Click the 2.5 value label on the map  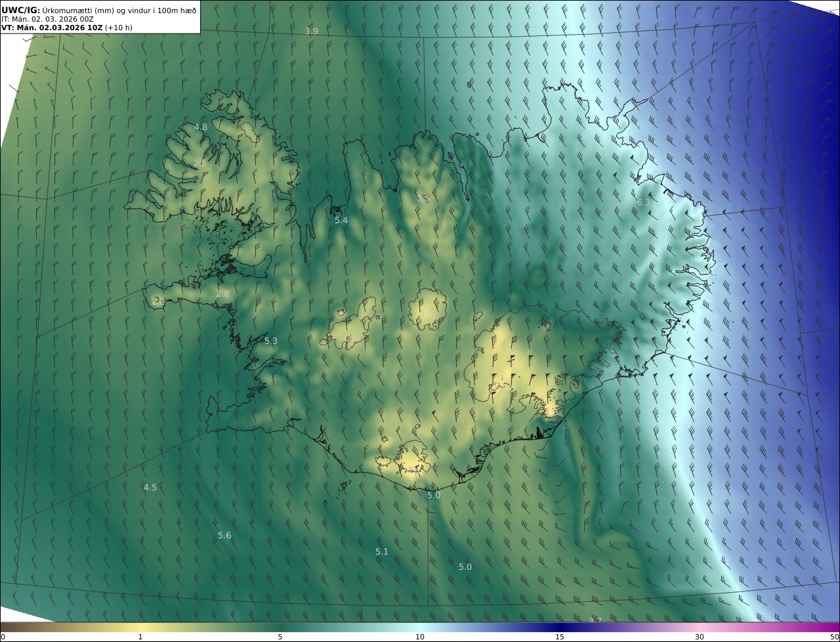[x=200, y=163]
